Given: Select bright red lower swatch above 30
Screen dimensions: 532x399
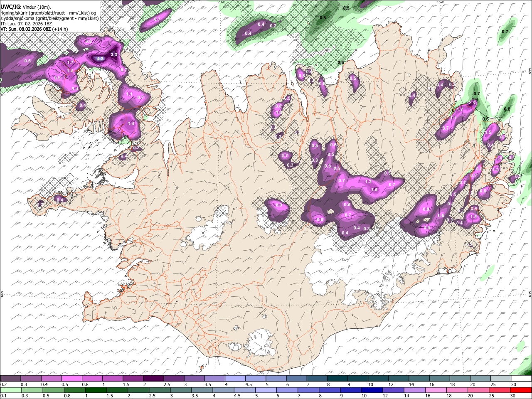Looking at the screenshot, I should tap(520, 390).
